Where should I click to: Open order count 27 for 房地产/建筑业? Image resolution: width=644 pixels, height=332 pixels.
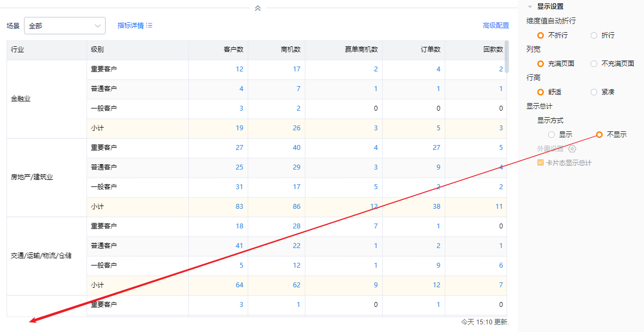click(436, 148)
